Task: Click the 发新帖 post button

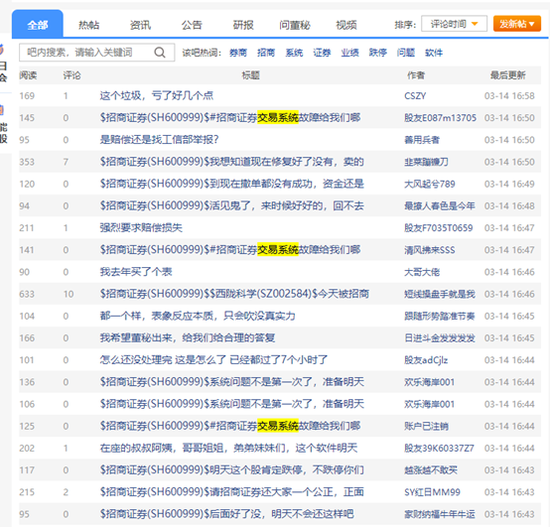Action: coord(517,24)
